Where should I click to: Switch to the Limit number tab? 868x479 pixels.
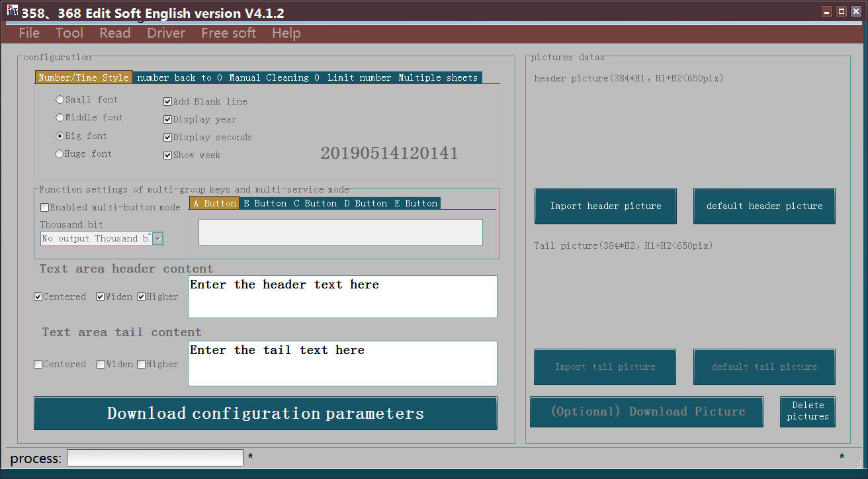359,77
